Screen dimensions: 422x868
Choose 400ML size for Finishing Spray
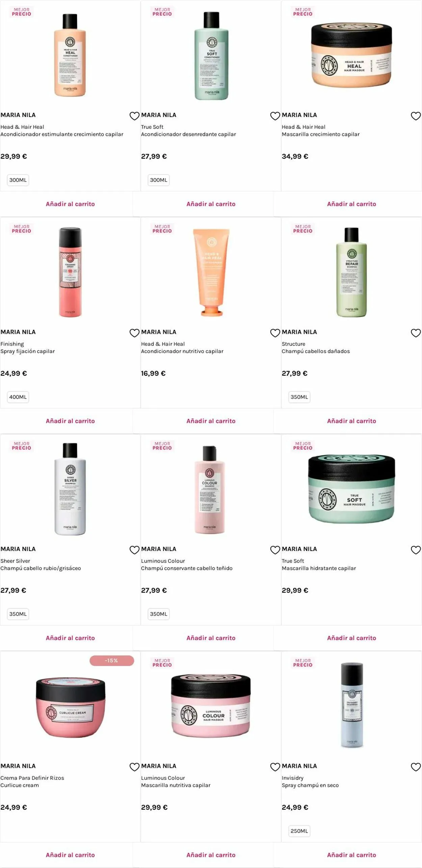tap(18, 397)
